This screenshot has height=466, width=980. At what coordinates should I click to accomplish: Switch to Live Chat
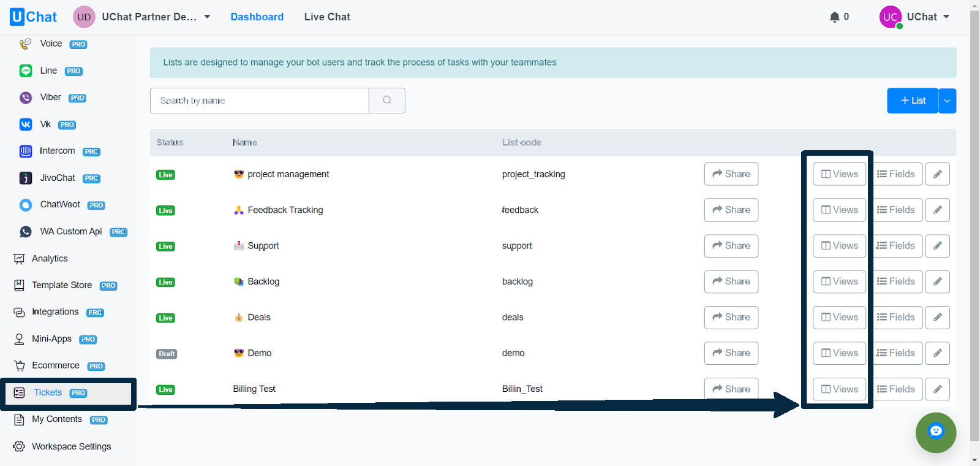[x=327, y=17]
